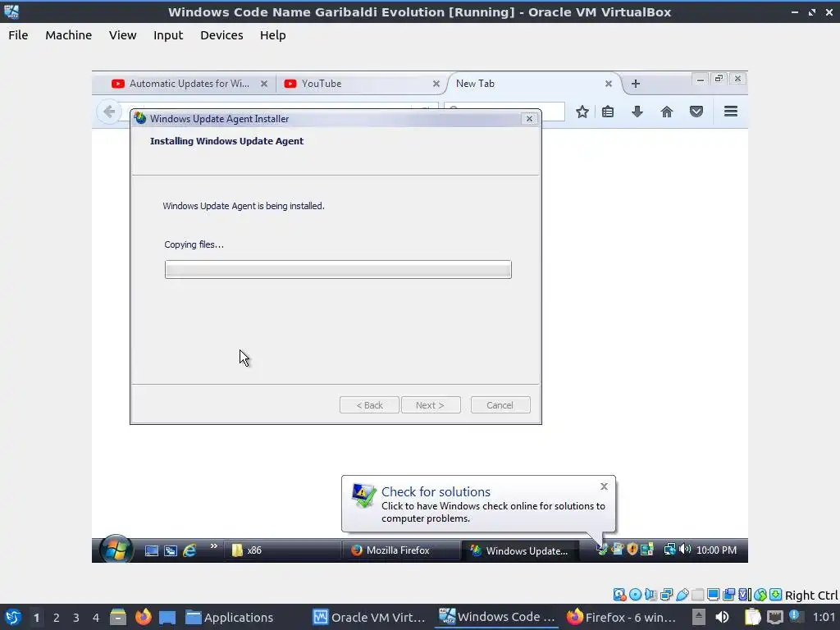This screenshot has height=630, width=840.
Task: Click the < Back button
Action: click(x=369, y=405)
